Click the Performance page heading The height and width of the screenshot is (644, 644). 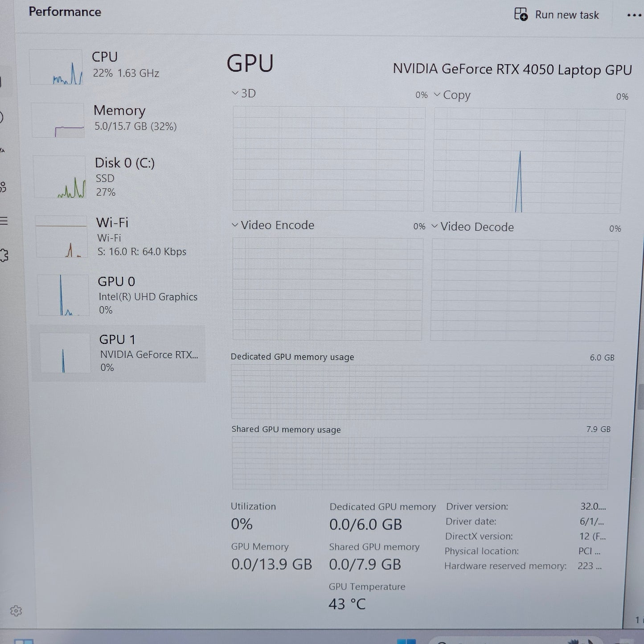pyautogui.click(x=65, y=12)
